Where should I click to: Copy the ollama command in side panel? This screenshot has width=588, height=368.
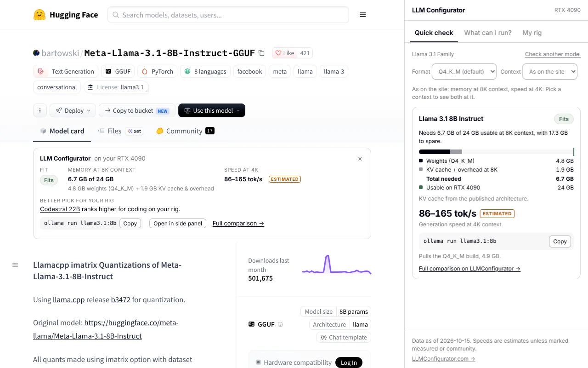560,241
